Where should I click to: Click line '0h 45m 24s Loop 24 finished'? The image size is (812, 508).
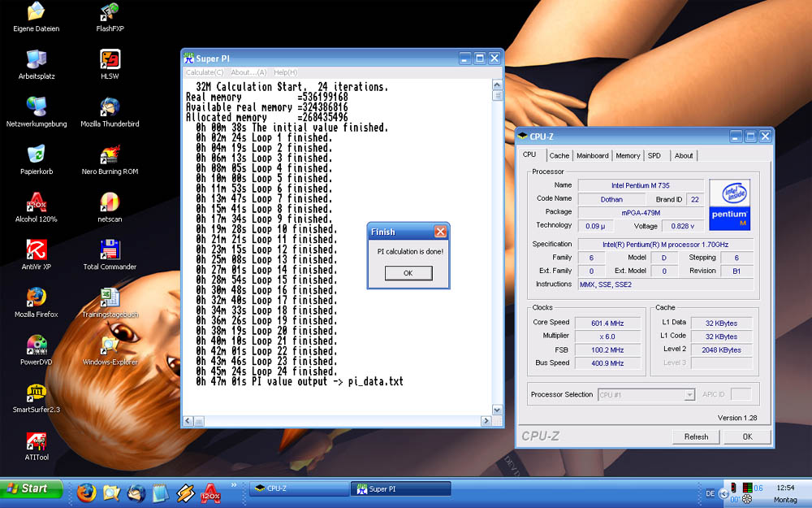266,371
